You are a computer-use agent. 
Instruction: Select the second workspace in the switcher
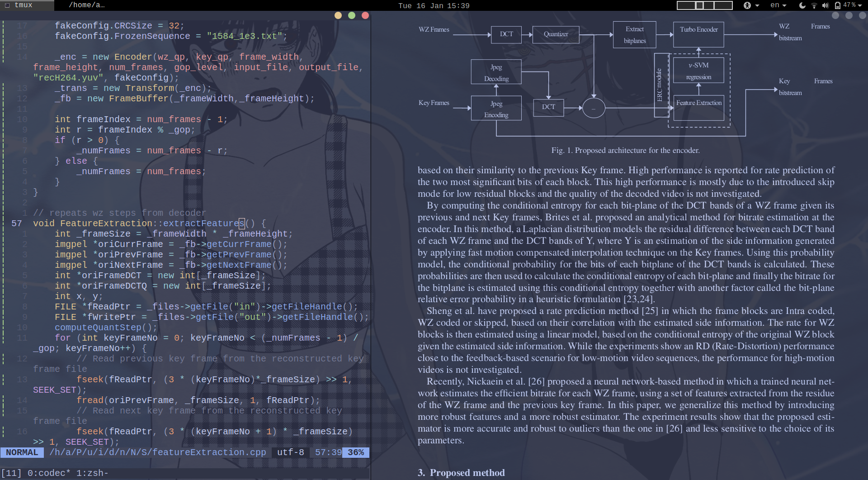click(699, 5)
